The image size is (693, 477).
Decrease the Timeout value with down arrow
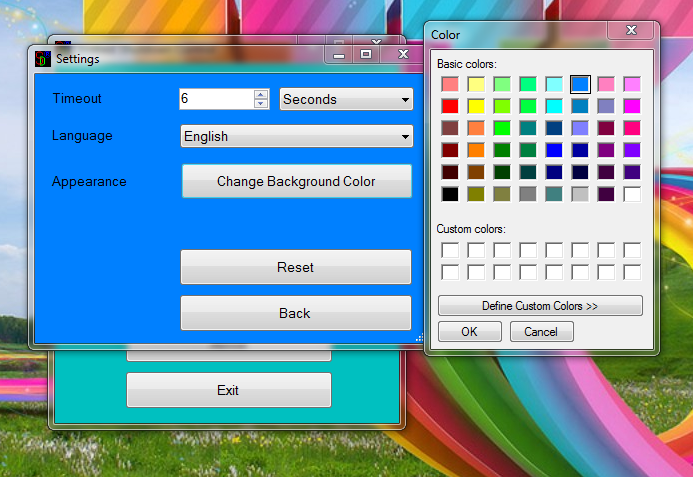pyautogui.click(x=261, y=104)
